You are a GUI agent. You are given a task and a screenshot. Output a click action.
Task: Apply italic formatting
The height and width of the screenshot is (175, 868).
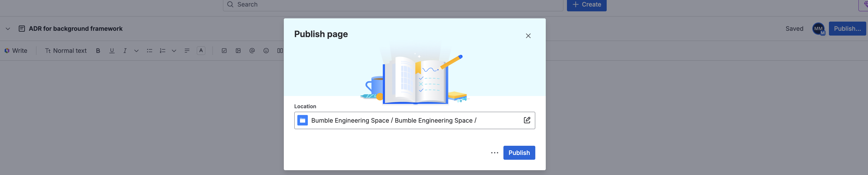125,51
